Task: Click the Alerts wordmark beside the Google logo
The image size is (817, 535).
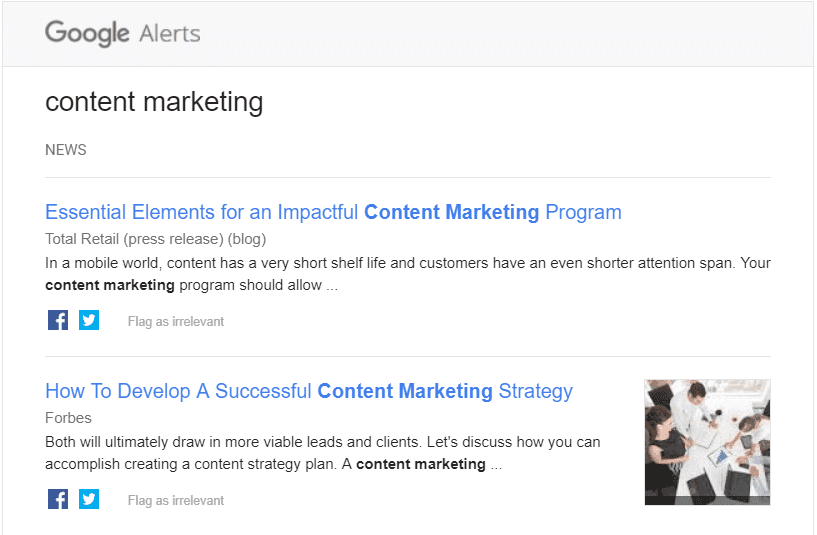Action: [170, 34]
